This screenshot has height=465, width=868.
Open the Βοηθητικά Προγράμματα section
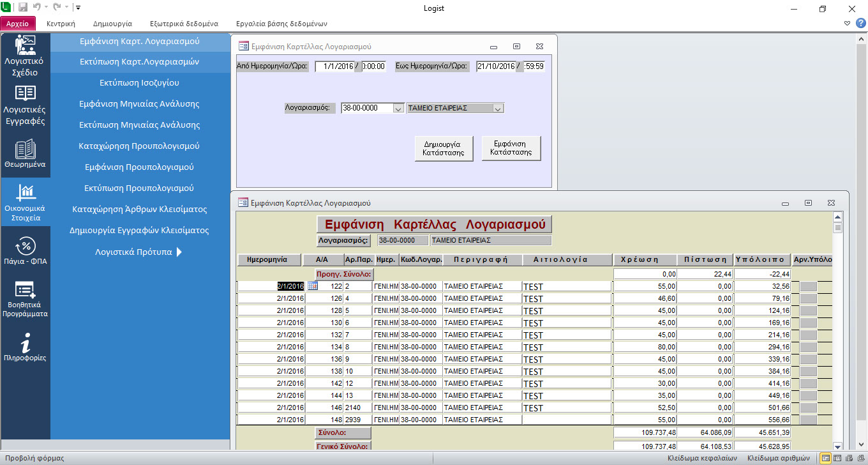tap(25, 298)
